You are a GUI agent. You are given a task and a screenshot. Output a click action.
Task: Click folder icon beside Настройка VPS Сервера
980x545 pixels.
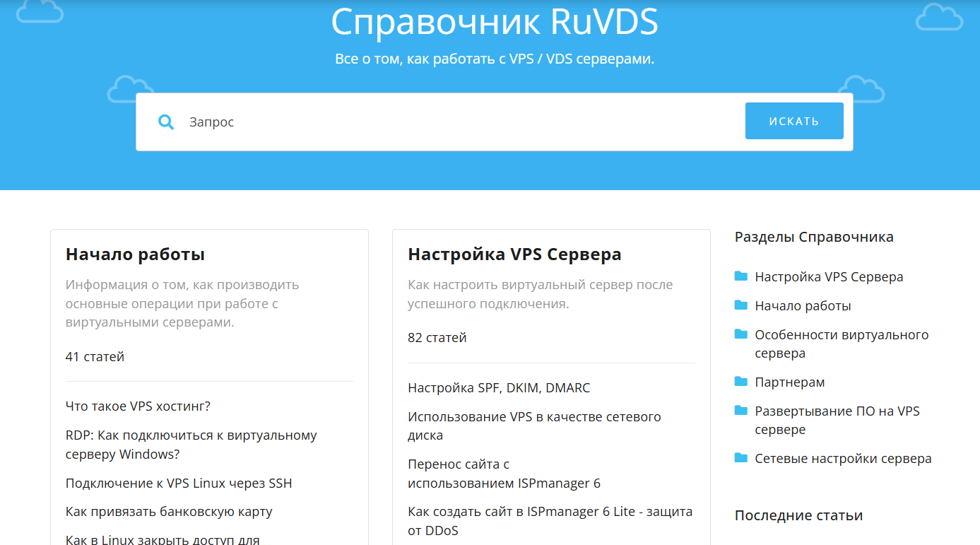(740, 276)
